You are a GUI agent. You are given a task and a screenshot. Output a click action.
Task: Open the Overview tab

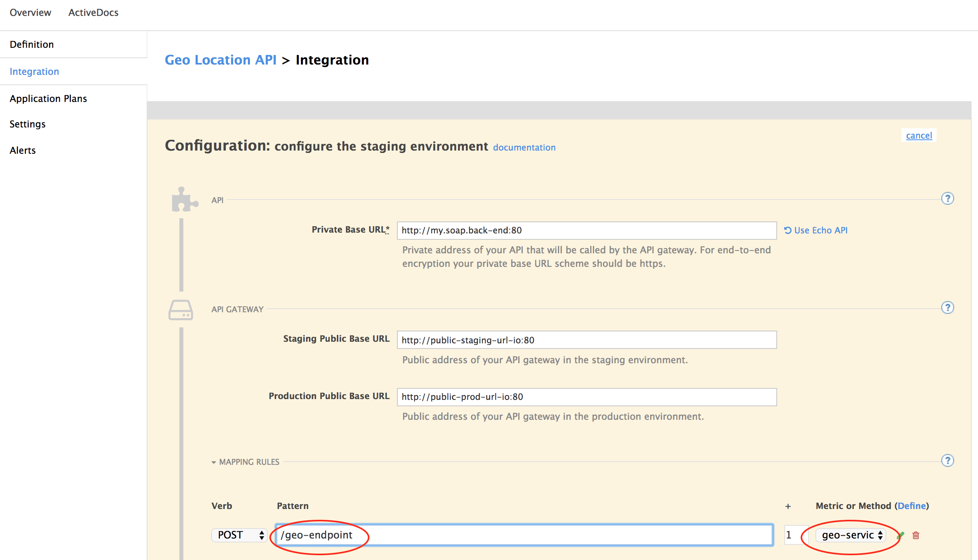[x=30, y=13]
